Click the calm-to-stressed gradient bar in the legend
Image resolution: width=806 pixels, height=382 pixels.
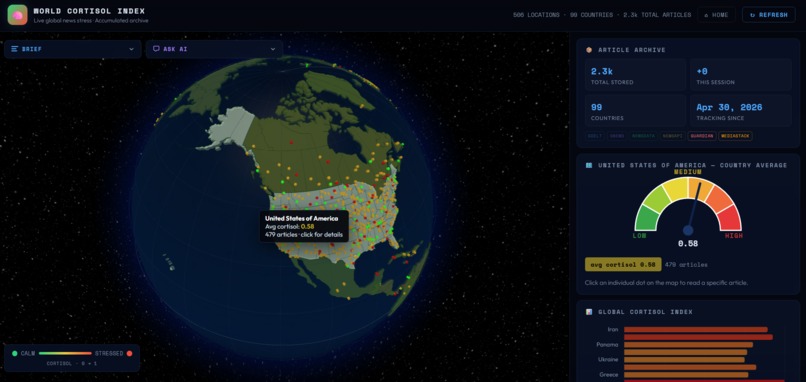click(65, 353)
